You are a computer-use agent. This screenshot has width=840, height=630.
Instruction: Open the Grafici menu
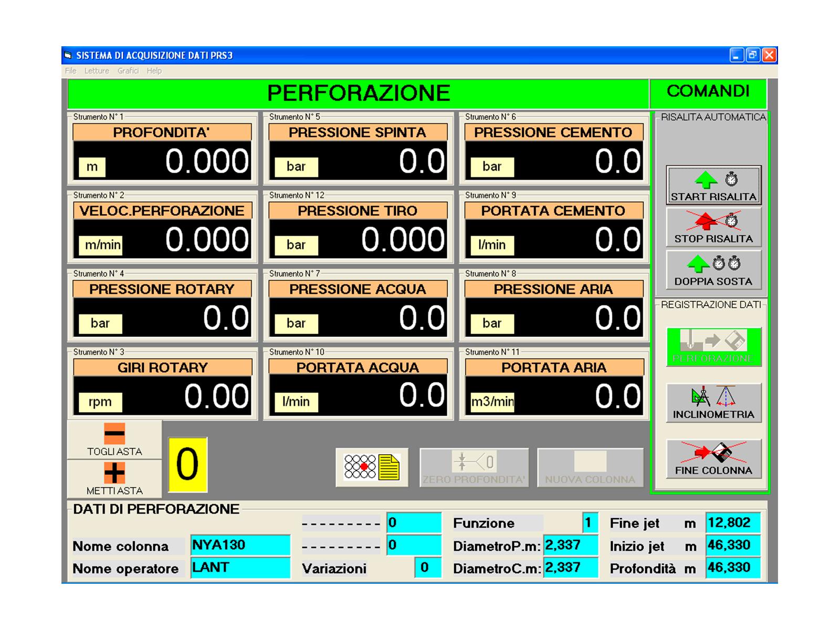point(128,71)
